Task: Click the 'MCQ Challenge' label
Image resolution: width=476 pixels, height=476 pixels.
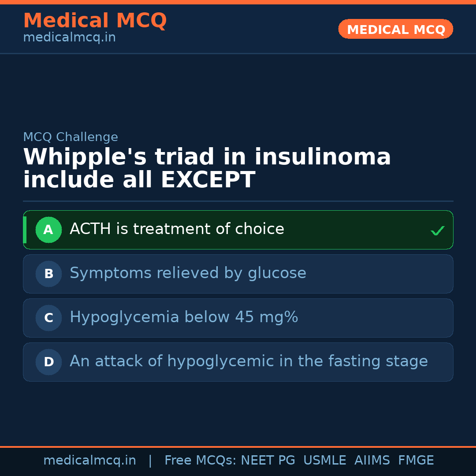Action: (x=71, y=137)
